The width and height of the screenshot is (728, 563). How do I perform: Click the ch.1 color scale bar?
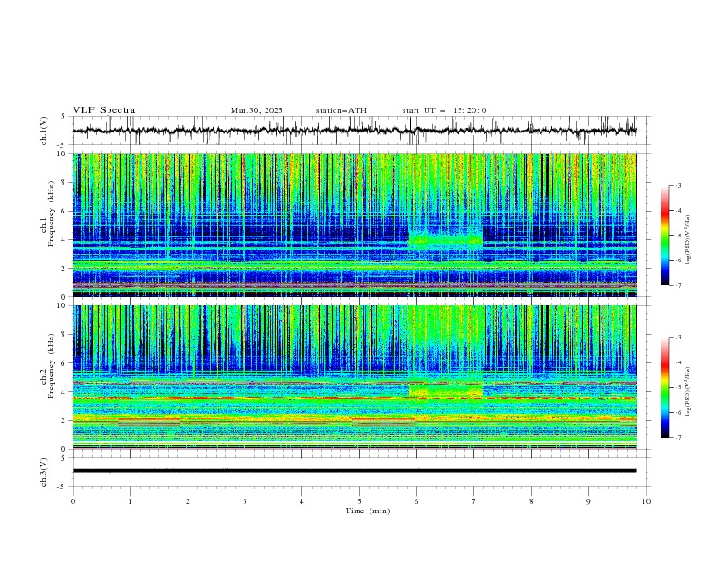(665, 236)
